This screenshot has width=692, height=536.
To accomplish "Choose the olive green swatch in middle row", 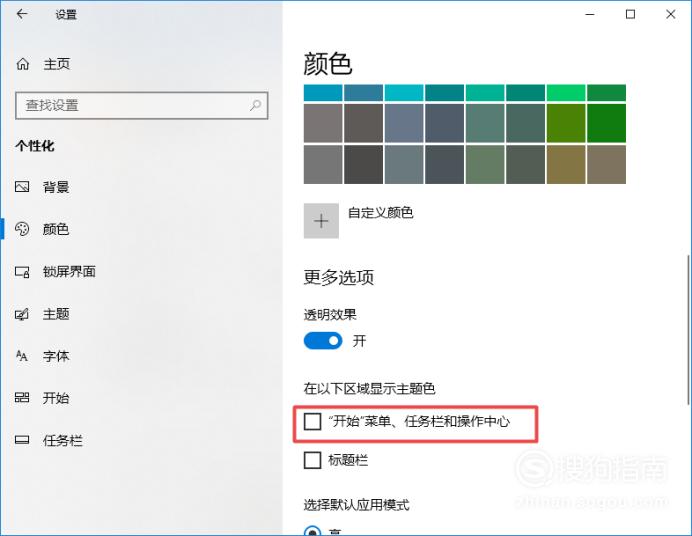I will pos(566,123).
